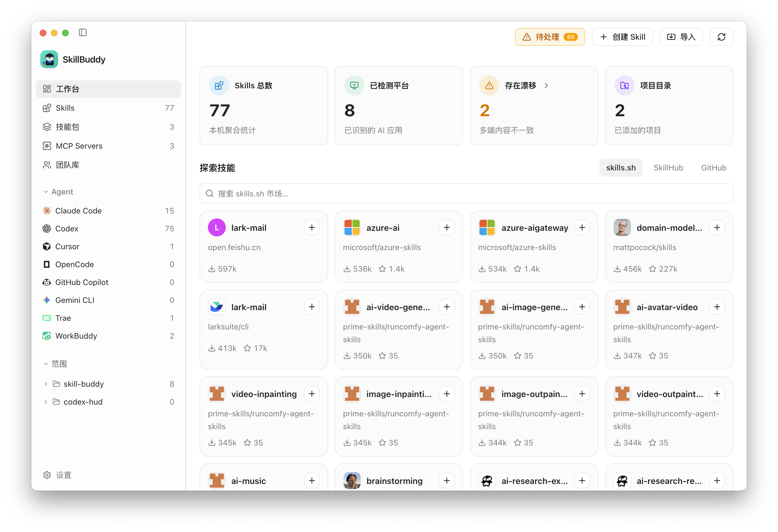Collapse the Agent section

(x=58, y=192)
